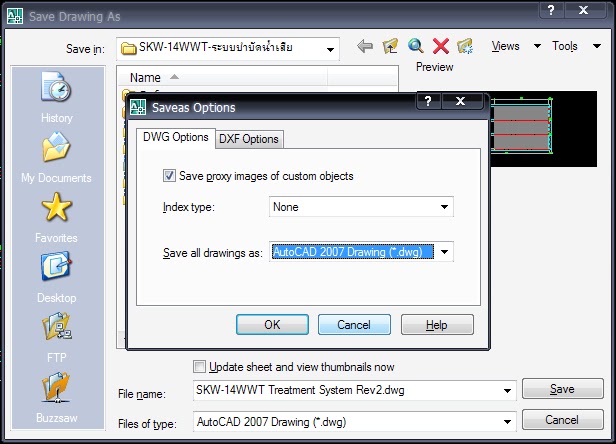This screenshot has height=444, width=616.
Task: Click the Saveas Options title bar icon
Action: (138, 107)
